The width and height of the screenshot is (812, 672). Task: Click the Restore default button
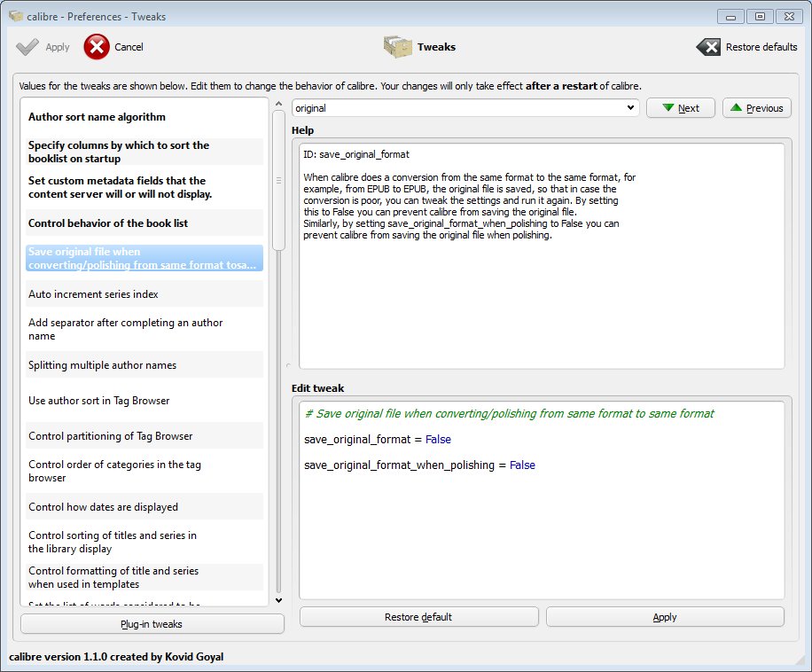tap(418, 617)
